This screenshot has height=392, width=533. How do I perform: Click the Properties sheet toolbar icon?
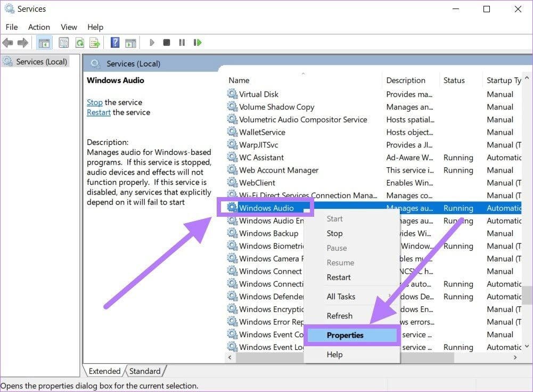click(63, 43)
